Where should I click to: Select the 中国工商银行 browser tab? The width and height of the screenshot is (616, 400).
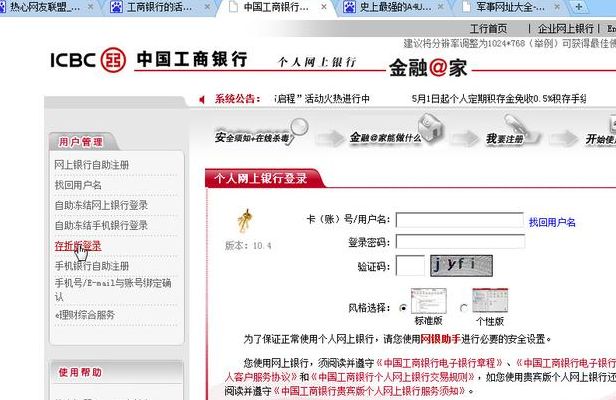[x=276, y=7]
